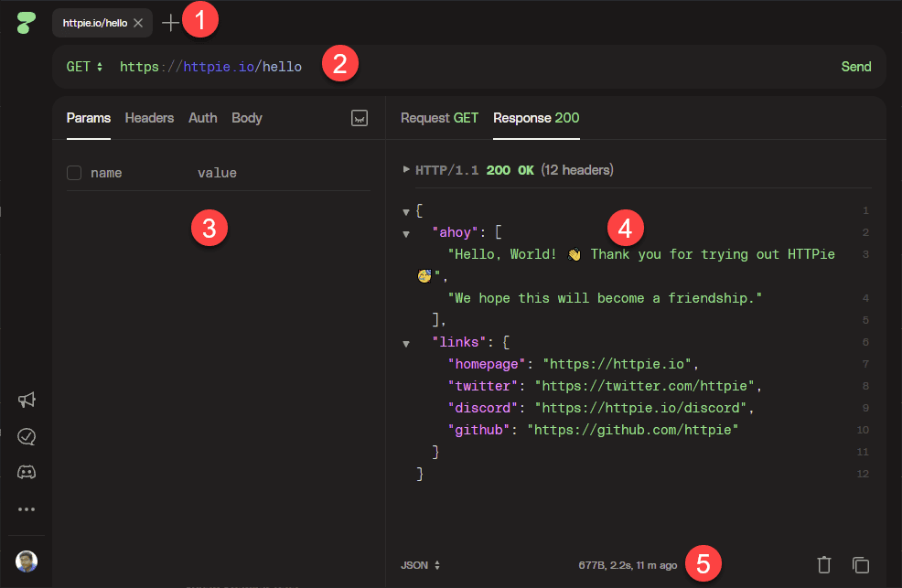Open more options via the ellipsis icon
Viewport: 902px width, 588px height.
point(26,508)
